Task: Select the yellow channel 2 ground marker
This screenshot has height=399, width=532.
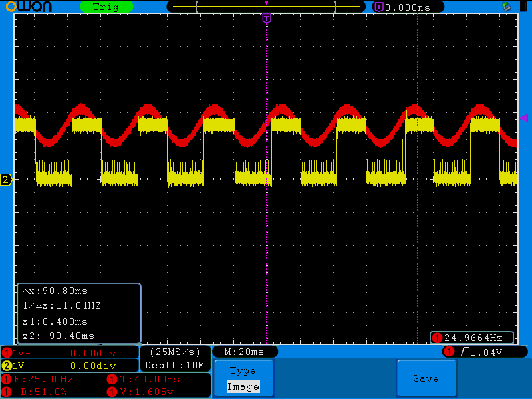Action: (6, 180)
